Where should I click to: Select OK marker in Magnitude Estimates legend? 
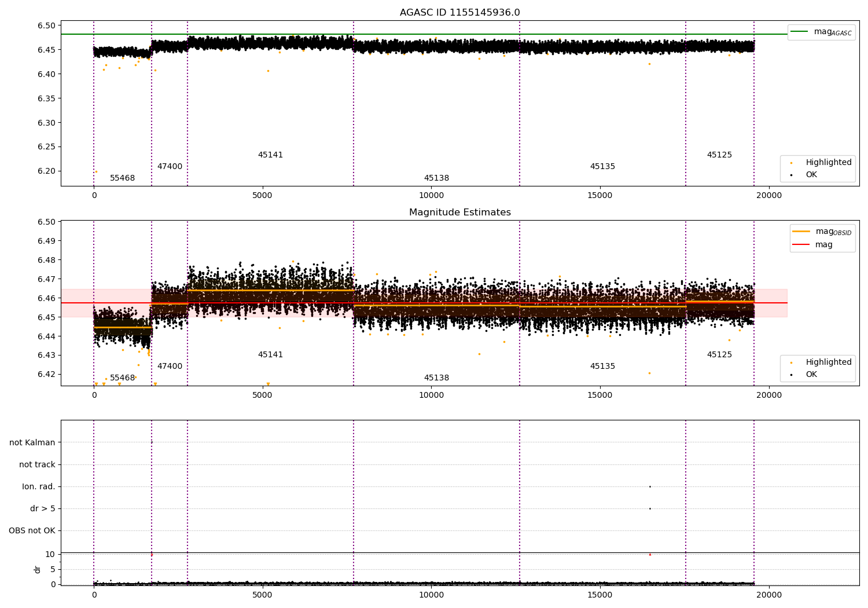point(791,375)
